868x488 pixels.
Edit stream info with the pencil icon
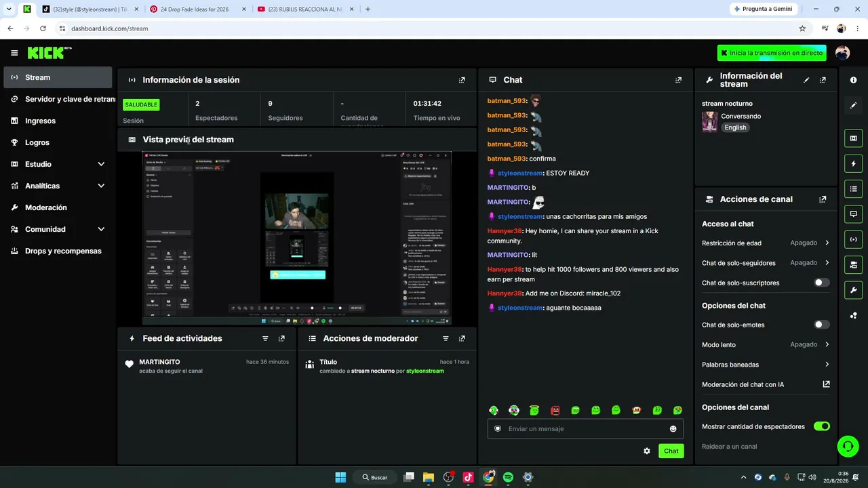(806, 80)
